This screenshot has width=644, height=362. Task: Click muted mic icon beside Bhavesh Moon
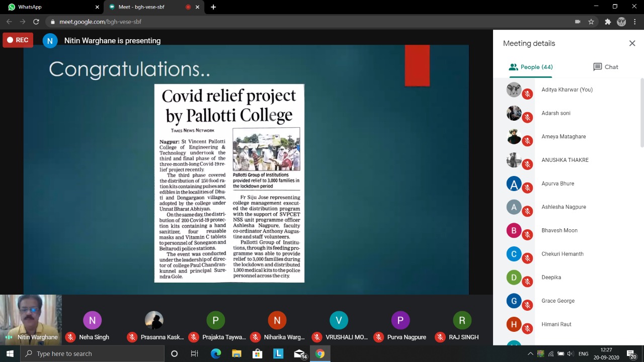pyautogui.click(x=527, y=234)
